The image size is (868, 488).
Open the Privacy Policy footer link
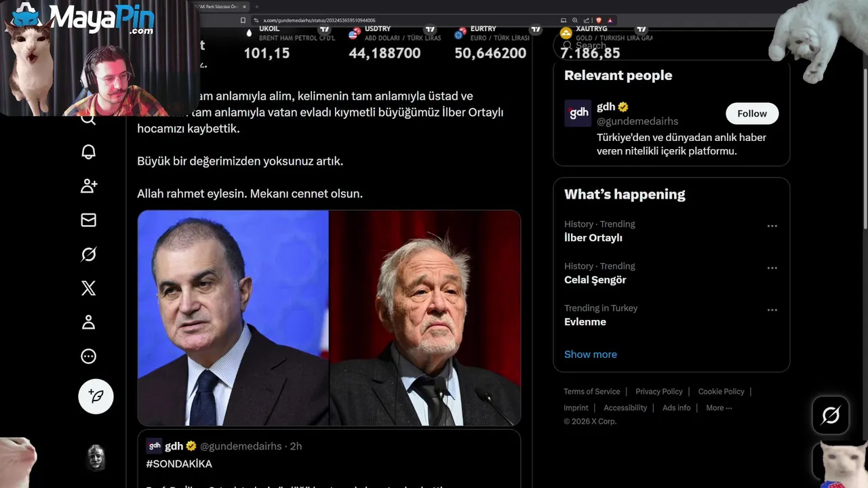tap(658, 391)
